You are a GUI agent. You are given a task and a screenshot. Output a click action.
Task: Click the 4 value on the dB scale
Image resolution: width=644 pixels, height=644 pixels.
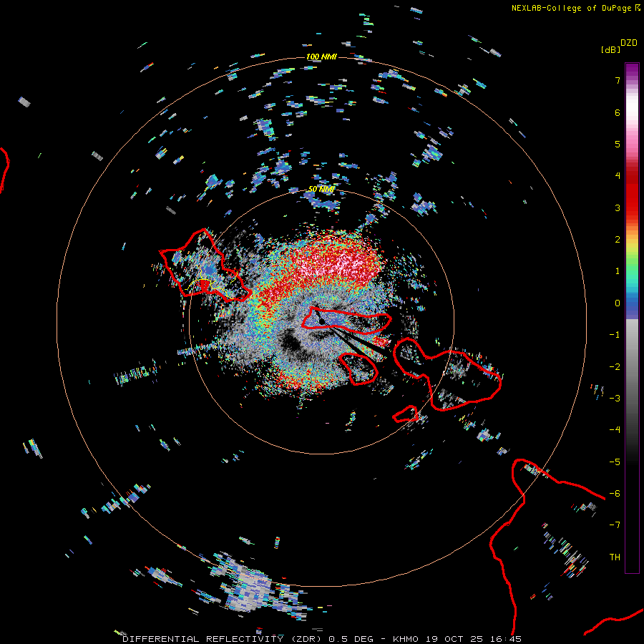tap(618, 176)
